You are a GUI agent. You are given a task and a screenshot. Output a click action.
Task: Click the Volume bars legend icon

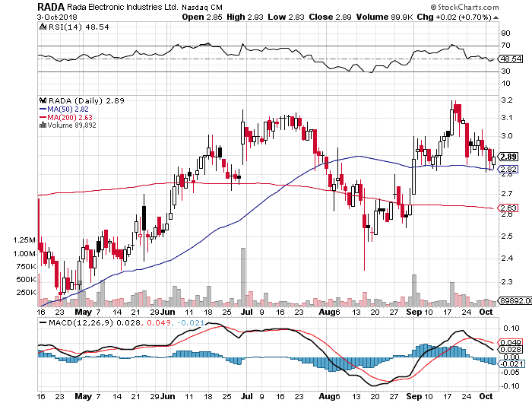coord(43,125)
